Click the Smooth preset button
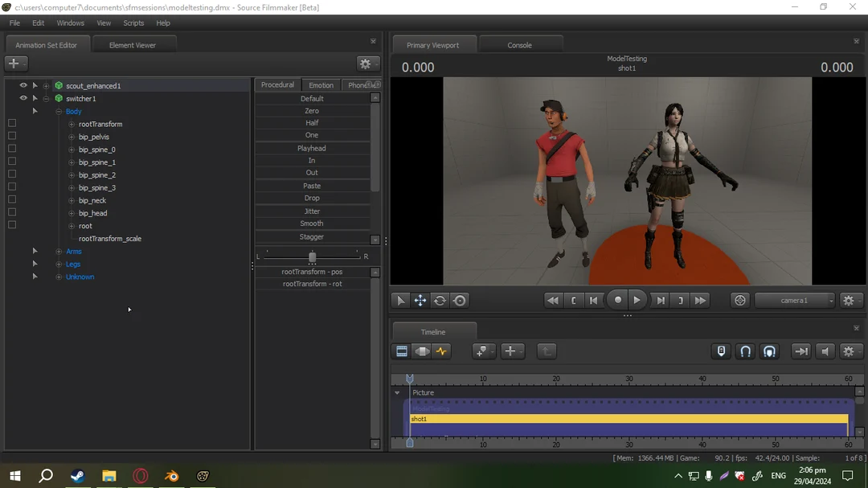 [x=312, y=223]
